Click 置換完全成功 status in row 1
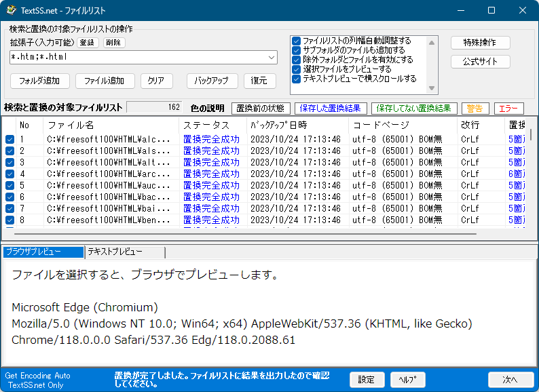 coord(211,139)
